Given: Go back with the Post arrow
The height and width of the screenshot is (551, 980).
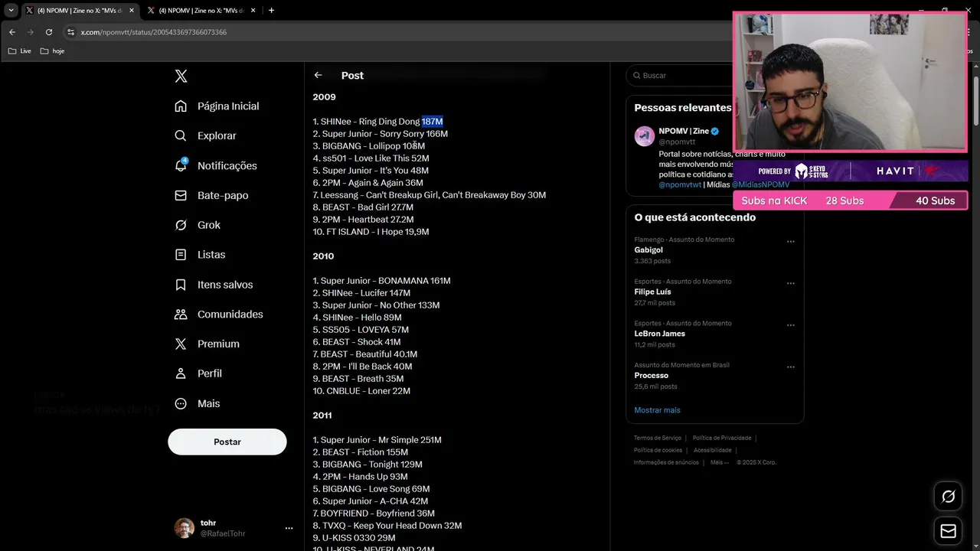Looking at the screenshot, I should point(318,75).
